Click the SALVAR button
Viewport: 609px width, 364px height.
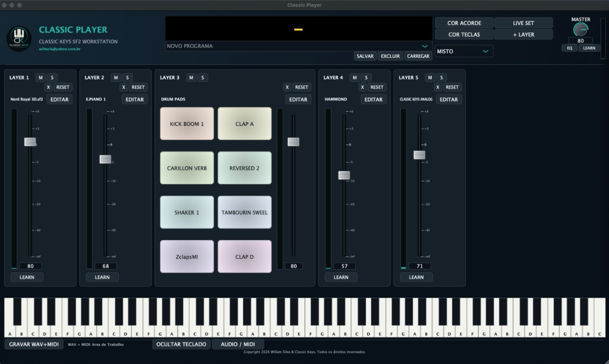(365, 56)
